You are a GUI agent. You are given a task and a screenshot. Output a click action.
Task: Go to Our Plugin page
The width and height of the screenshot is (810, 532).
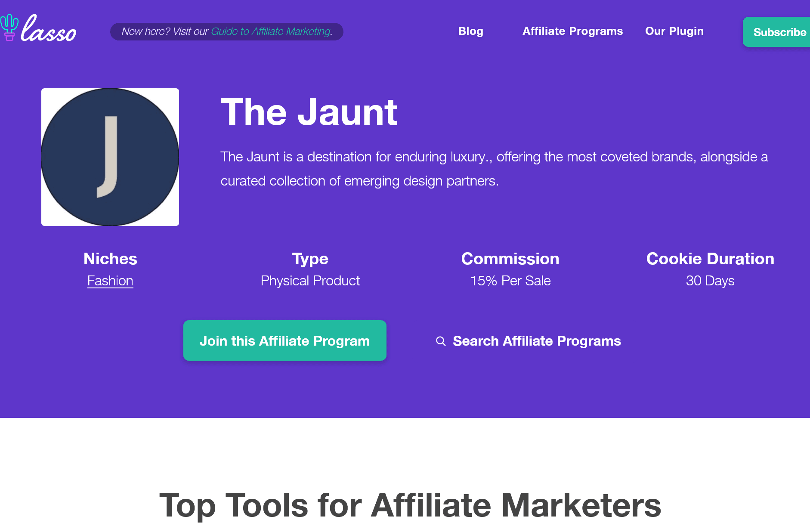coord(674,31)
